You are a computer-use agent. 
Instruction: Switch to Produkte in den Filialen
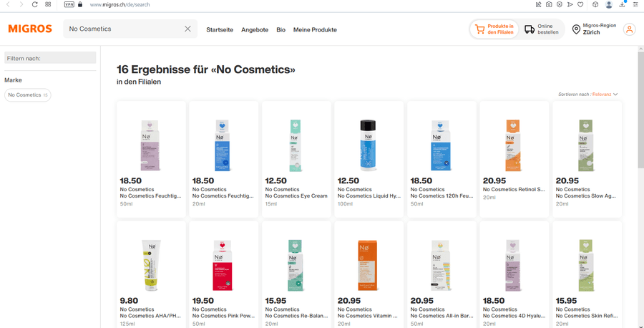[x=494, y=29]
